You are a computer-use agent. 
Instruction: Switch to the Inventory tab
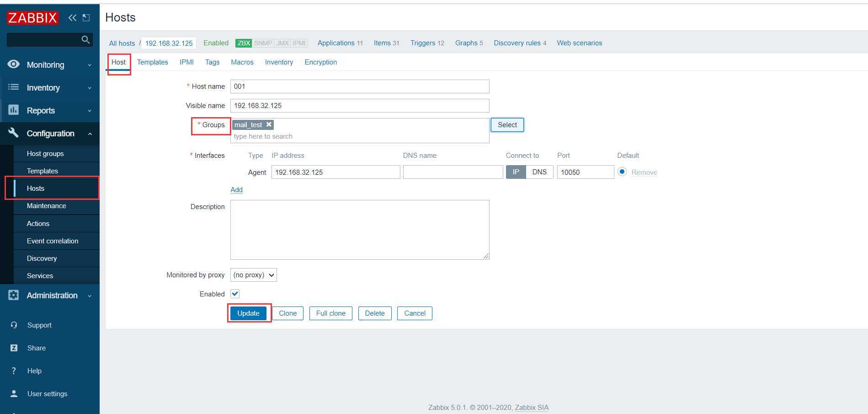[279, 62]
